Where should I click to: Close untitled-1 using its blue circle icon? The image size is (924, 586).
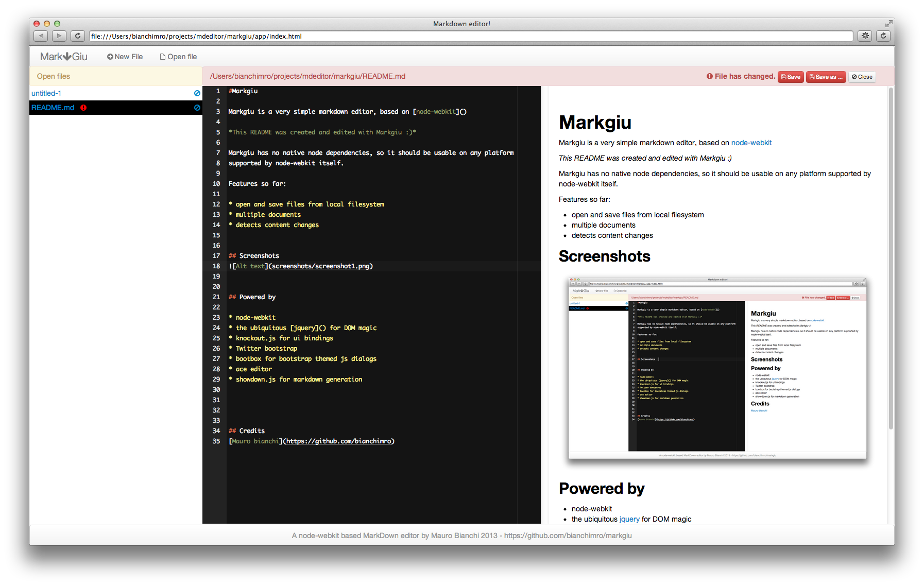point(197,93)
